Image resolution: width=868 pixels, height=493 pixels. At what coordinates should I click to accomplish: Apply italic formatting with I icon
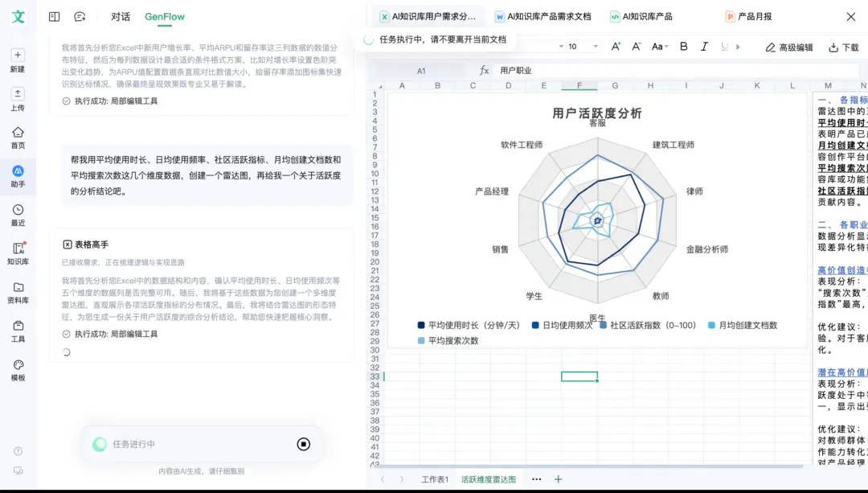[704, 47]
